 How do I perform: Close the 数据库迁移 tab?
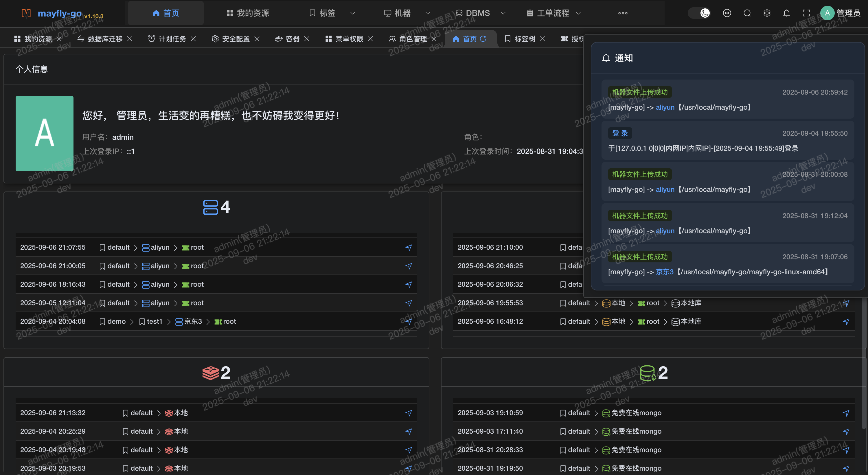pyautogui.click(x=130, y=39)
